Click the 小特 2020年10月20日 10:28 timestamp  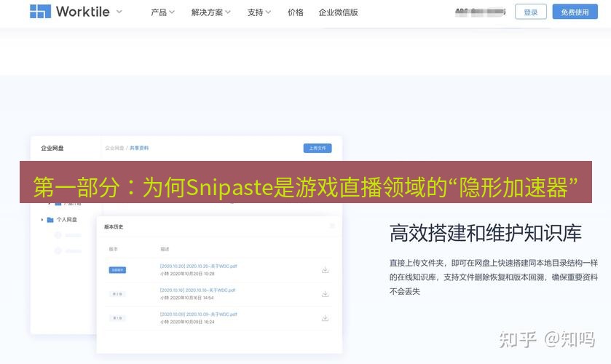tap(187, 274)
